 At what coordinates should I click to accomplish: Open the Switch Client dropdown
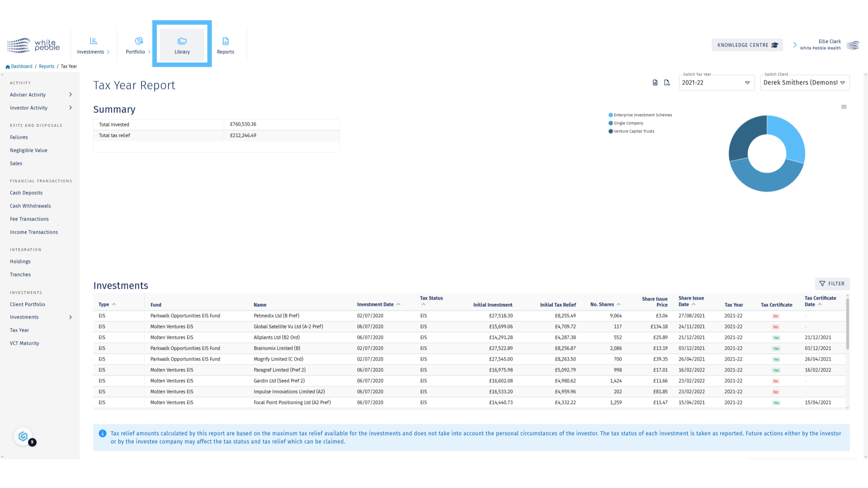804,83
